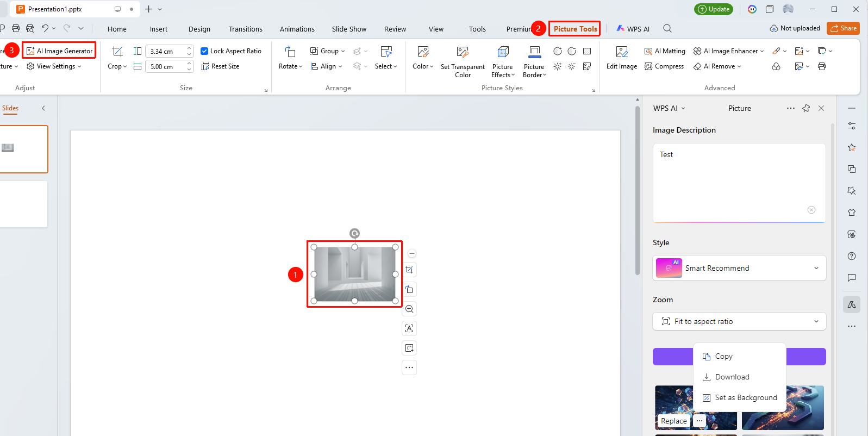Viewport: 868px width, 436px height.
Task: Click the Compress picture tool
Action: [664, 66]
